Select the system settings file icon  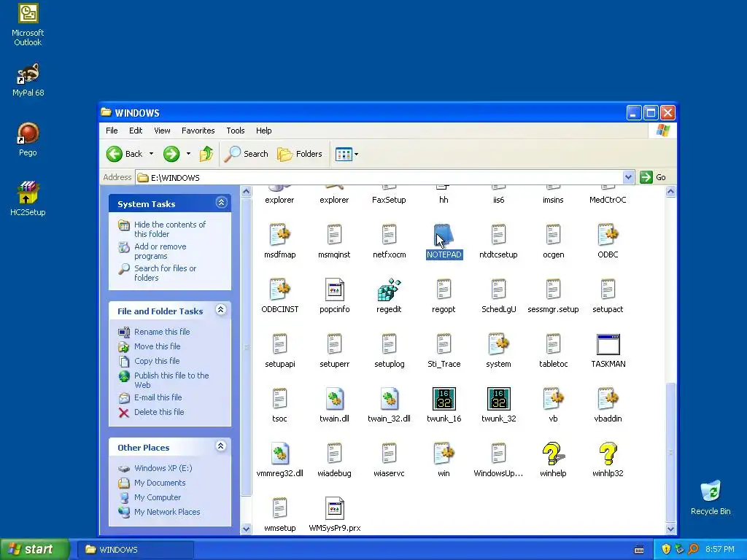tap(498, 344)
